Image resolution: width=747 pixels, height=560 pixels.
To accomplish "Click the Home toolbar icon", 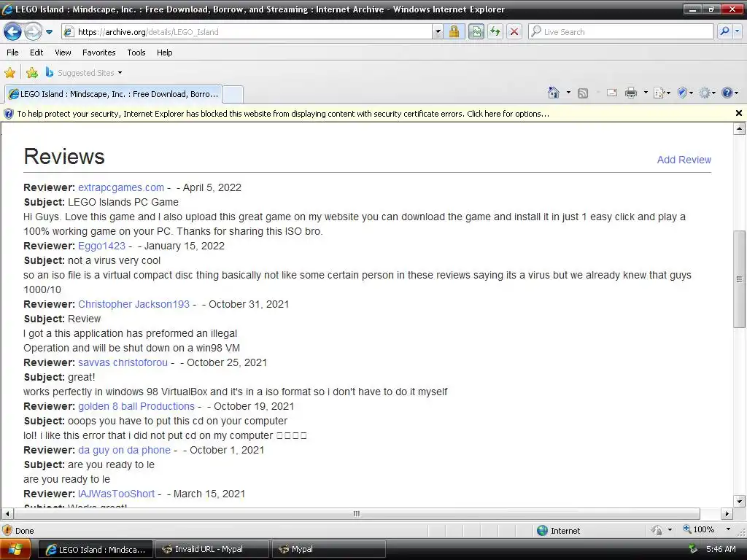I will (x=553, y=93).
